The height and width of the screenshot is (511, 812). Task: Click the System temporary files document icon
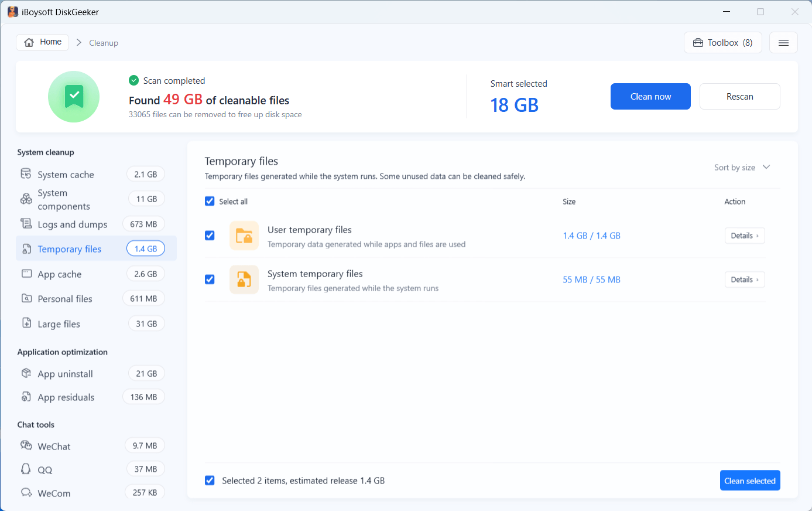244,280
